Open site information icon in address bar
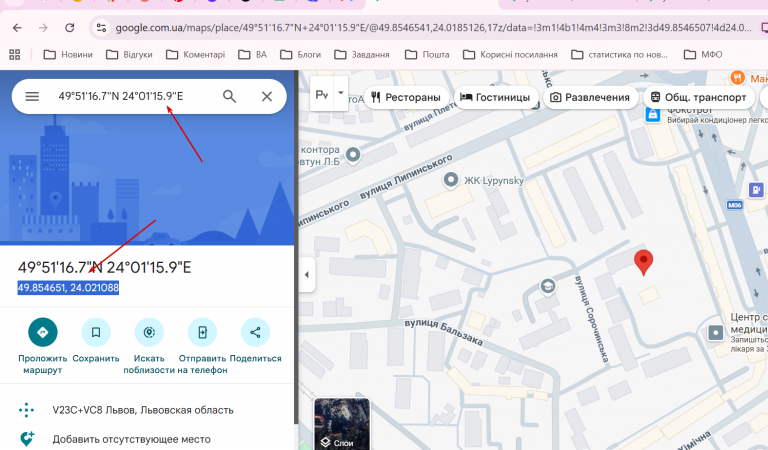Screen dimensions: 768x450 coord(101,28)
